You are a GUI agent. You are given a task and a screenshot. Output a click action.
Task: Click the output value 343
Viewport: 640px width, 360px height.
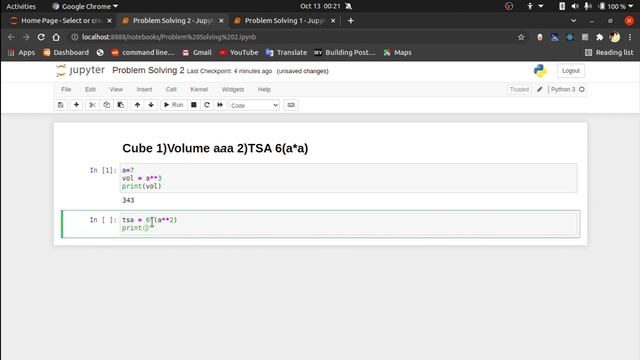pyautogui.click(x=128, y=200)
